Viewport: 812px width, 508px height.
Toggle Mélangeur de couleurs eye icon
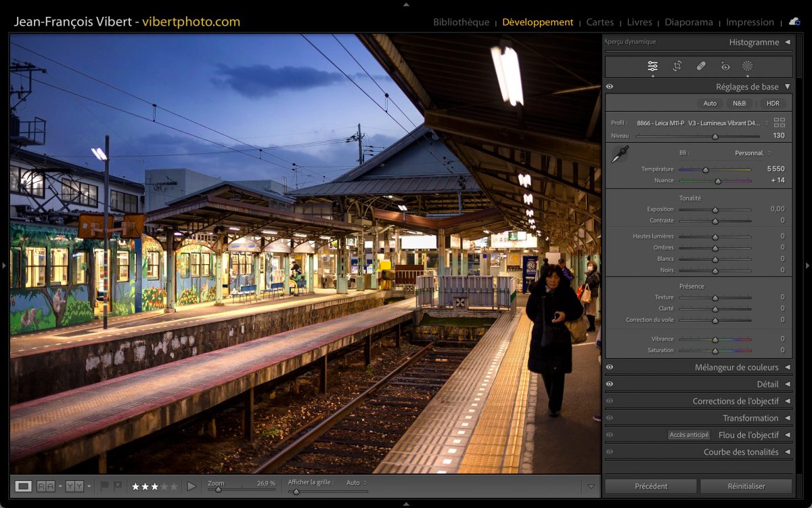pos(610,367)
